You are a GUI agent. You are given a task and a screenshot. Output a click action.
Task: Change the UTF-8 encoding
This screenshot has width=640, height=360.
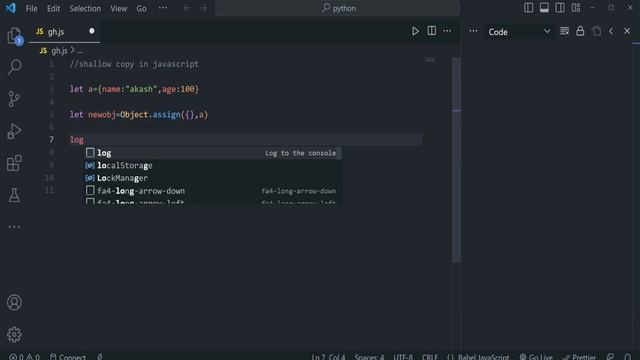tap(403, 356)
